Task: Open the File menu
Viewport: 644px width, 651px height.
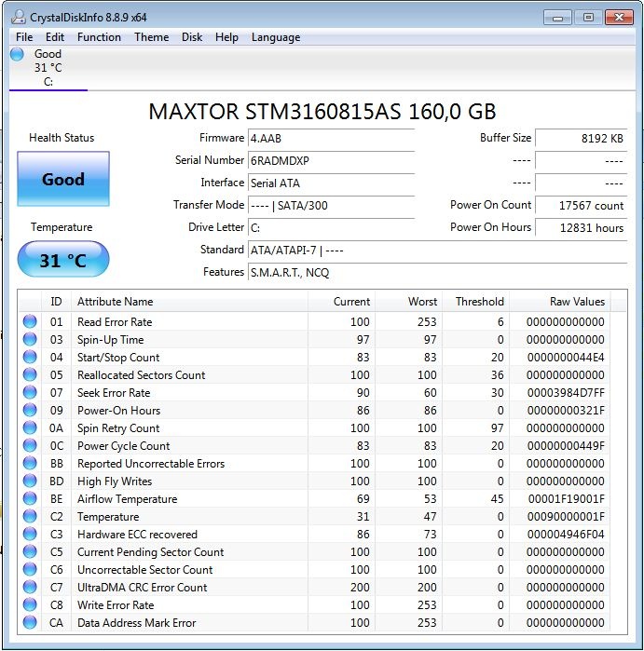Action: pyautogui.click(x=24, y=37)
